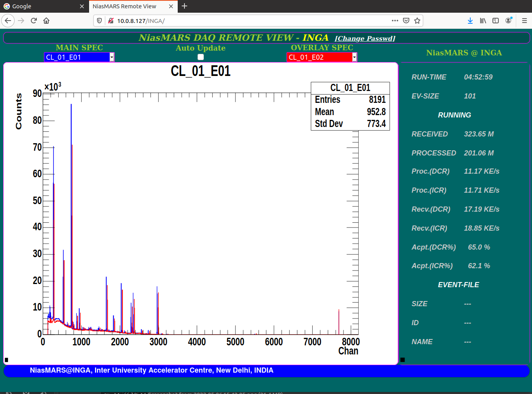Switch to the Google tab

click(44, 6)
